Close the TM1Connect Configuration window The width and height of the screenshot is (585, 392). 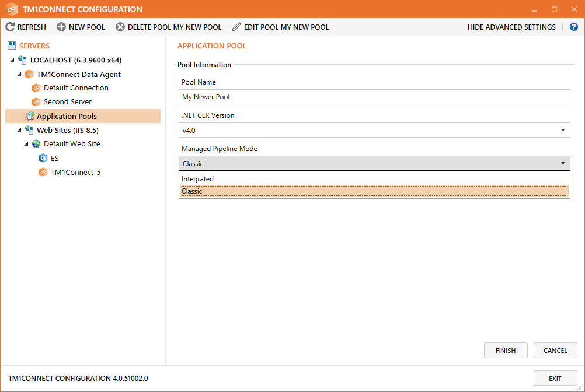click(x=574, y=9)
